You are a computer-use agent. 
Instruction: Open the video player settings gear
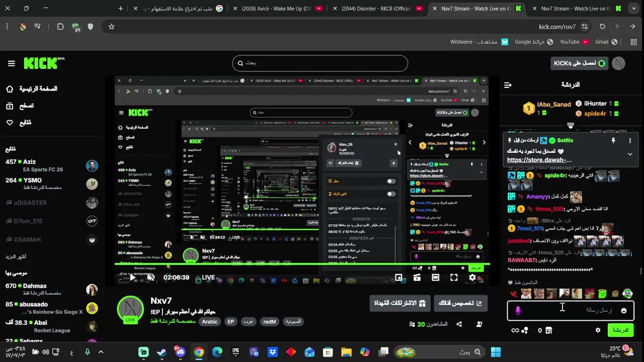[472, 278]
